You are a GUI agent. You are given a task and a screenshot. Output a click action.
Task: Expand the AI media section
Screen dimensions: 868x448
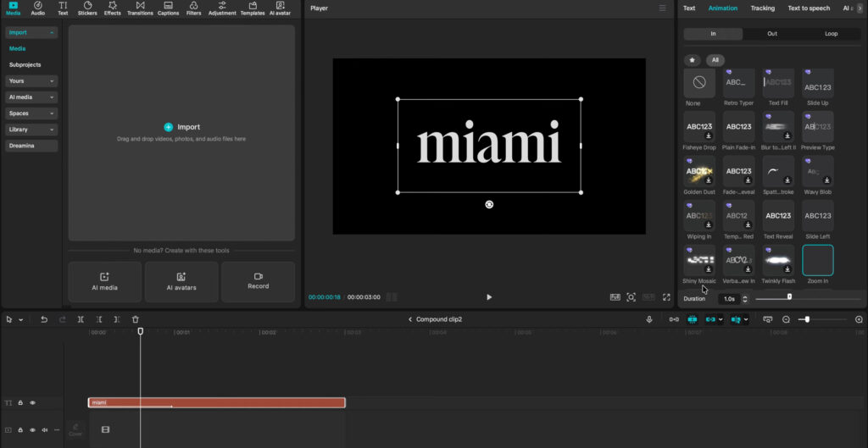point(31,97)
